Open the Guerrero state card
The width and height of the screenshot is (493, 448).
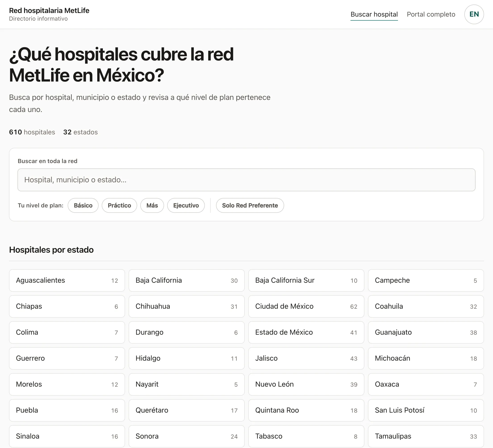[x=67, y=358]
